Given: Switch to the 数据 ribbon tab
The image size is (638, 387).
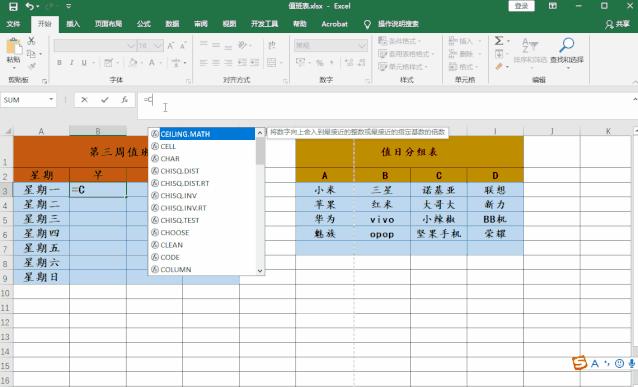Looking at the screenshot, I should click(x=172, y=24).
